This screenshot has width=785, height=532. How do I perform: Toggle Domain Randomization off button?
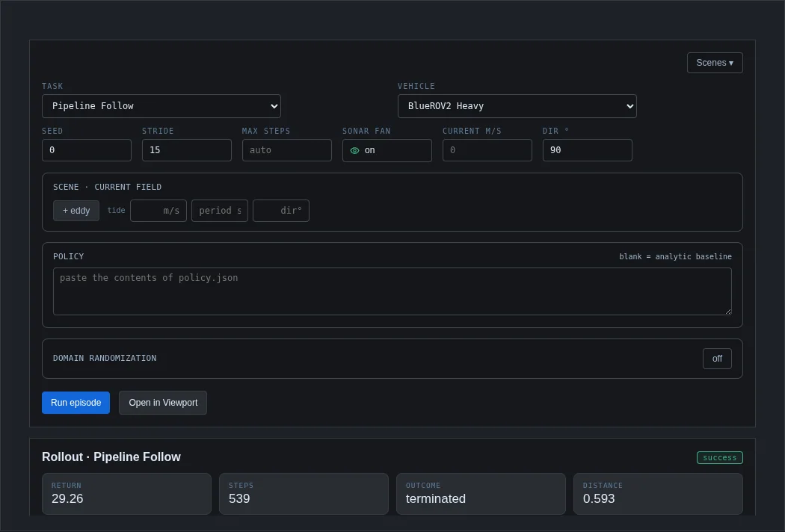click(717, 359)
